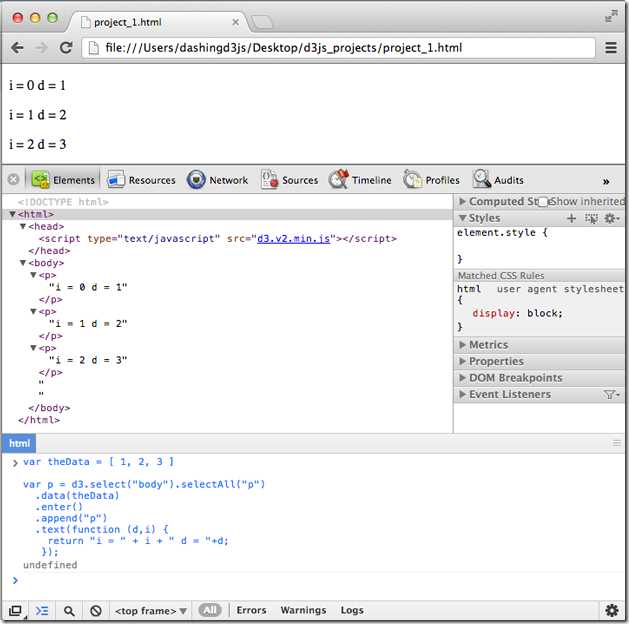Viewport: 629px width, 624px height.
Task: Click the script tag line
Action: click(218, 239)
